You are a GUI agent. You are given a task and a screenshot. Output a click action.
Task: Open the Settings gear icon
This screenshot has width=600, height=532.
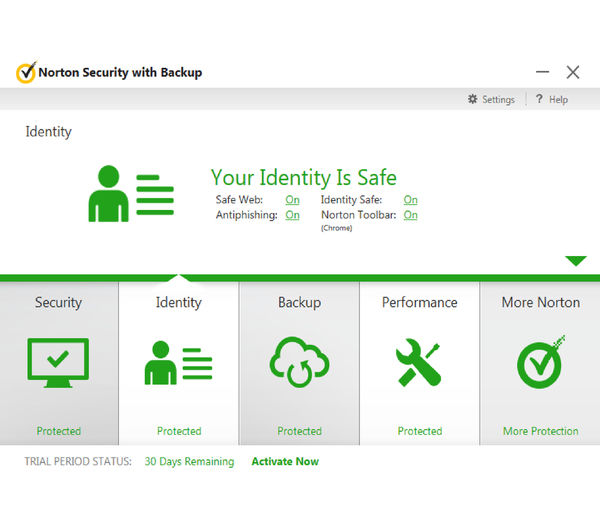[x=473, y=99]
